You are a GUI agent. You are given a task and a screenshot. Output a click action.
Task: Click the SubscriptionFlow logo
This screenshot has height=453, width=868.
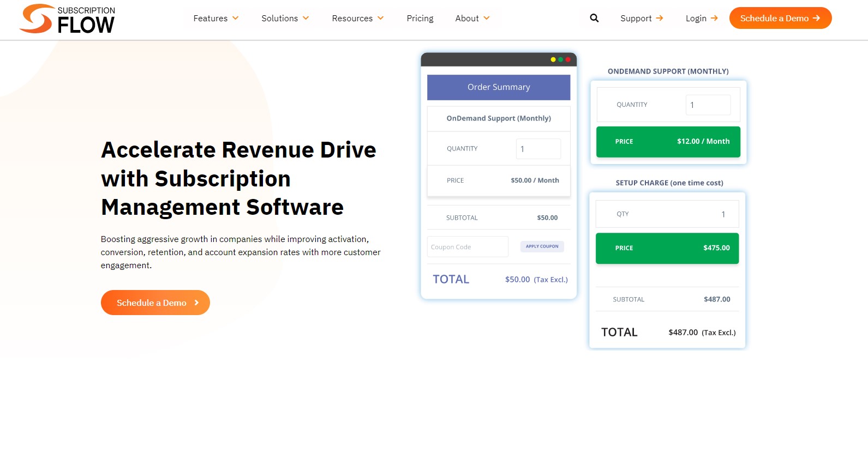tap(67, 19)
